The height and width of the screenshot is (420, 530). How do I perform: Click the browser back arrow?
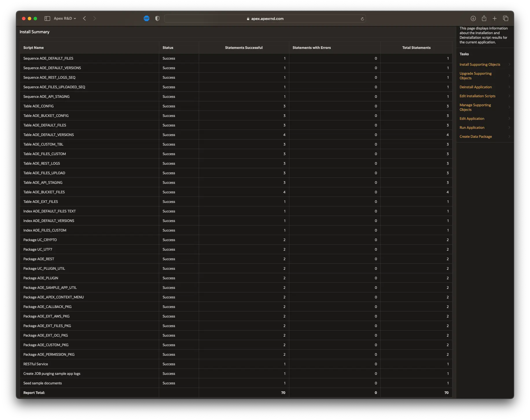point(84,19)
